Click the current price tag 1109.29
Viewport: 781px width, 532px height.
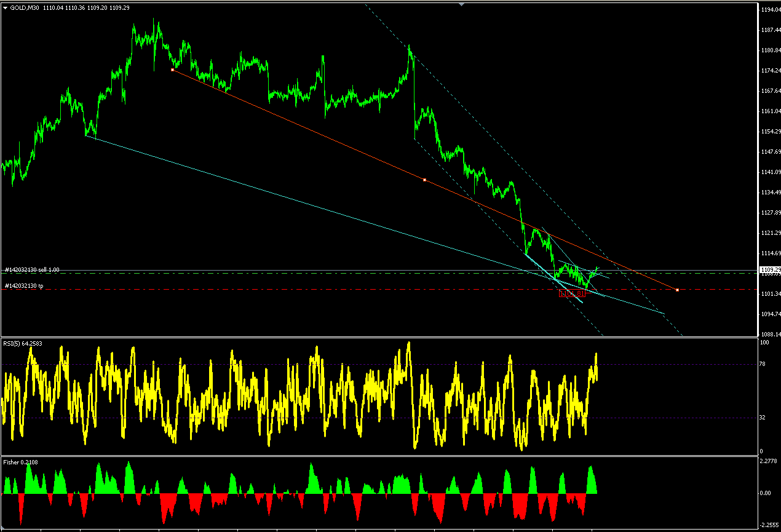pyautogui.click(x=770, y=269)
